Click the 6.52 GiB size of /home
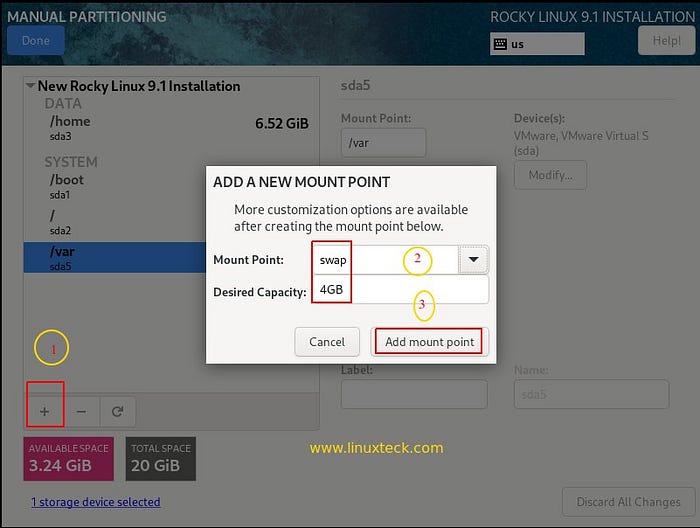The width and height of the screenshot is (700, 528). 282,124
